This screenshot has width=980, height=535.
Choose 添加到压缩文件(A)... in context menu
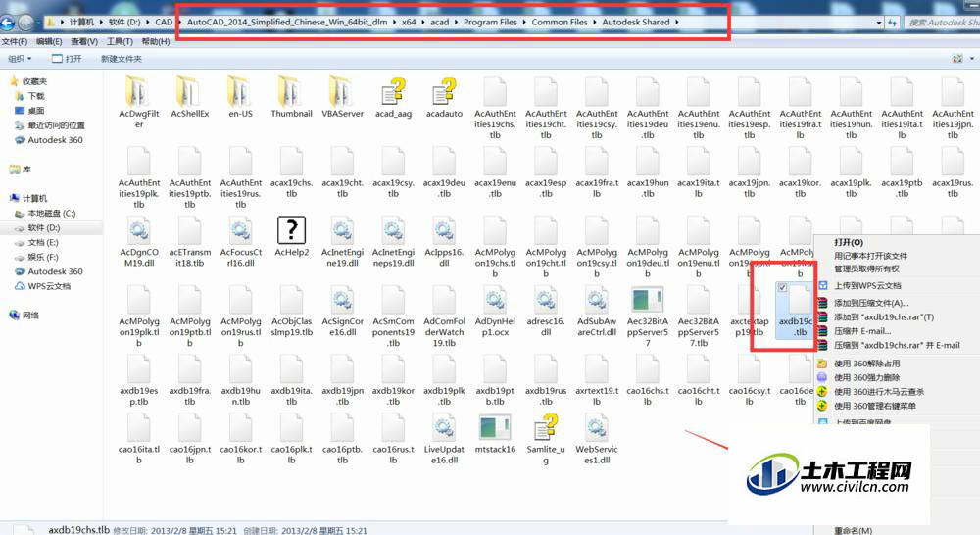point(871,303)
